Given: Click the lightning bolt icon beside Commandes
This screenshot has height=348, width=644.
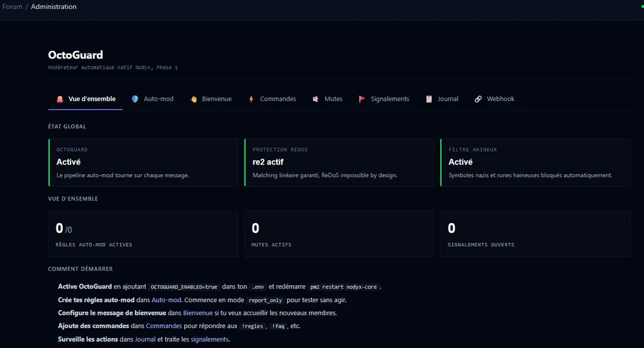Looking at the screenshot, I should (251, 99).
